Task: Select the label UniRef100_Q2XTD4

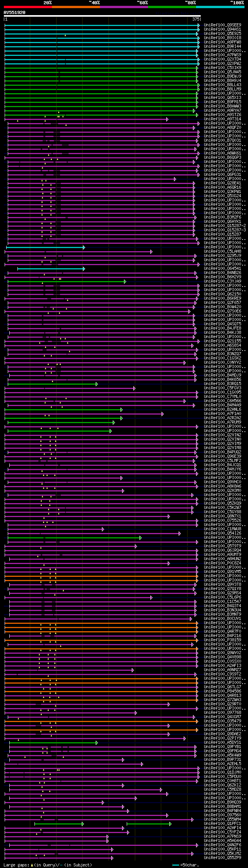Action: (x=222, y=59)
